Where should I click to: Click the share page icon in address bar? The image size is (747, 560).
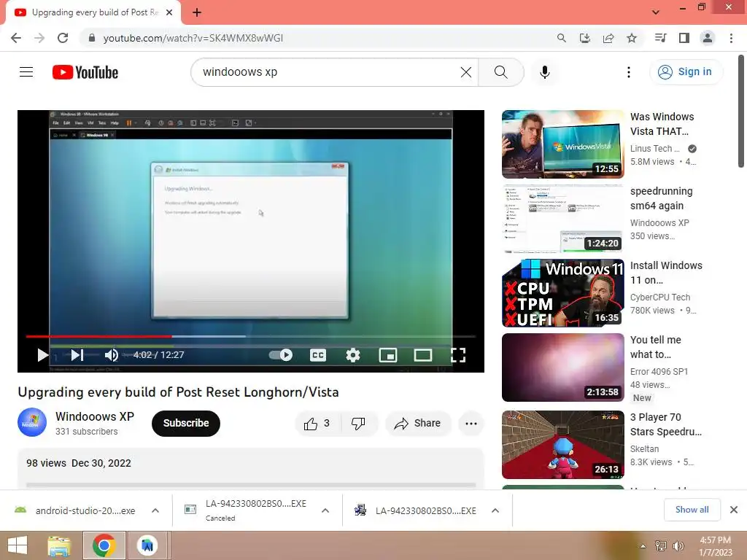[x=608, y=38]
